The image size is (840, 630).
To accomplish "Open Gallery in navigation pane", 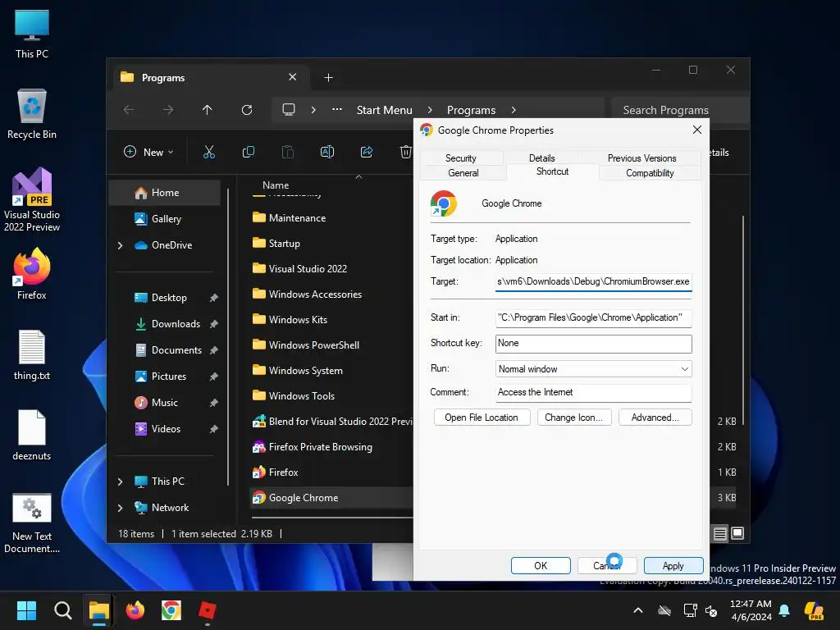I will click(165, 219).
